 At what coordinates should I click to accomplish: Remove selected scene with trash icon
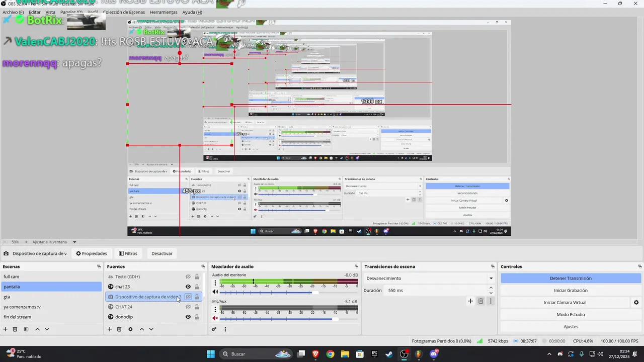[15, 329]
